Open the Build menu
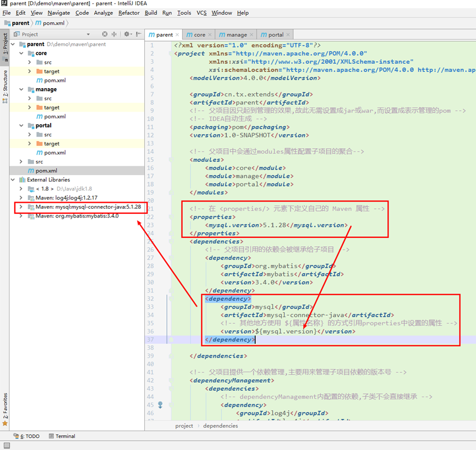The height and width of the screenshot is (450, 476). pos(151,13)
